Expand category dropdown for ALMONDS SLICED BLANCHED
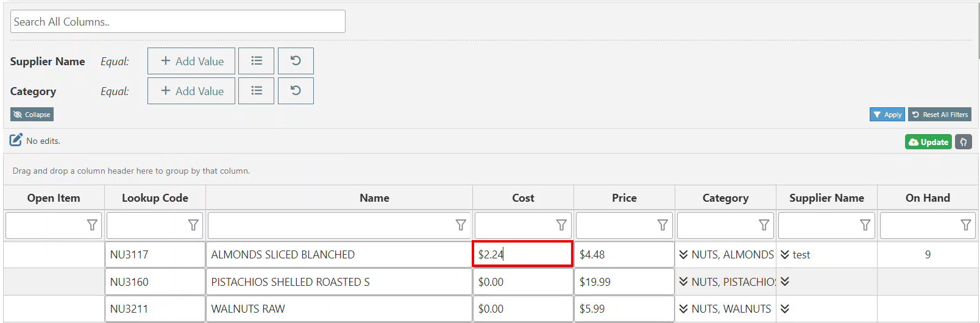980x323 pixels. coord(683,255)
